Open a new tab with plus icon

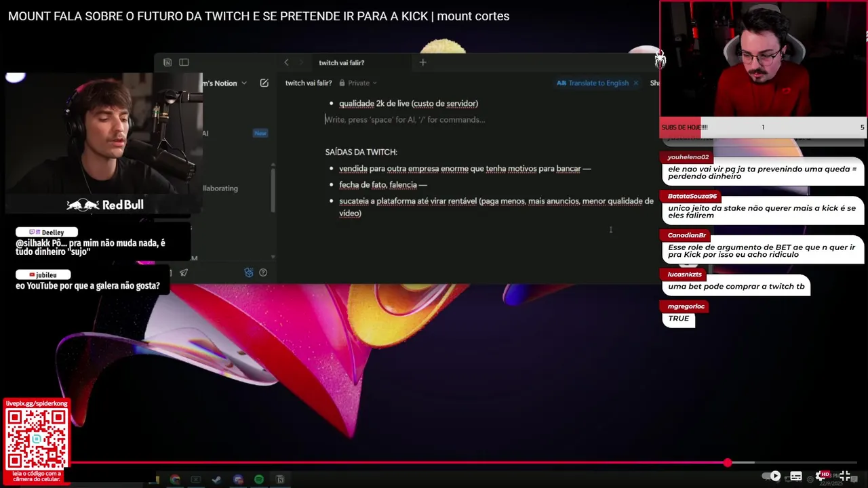[x=422, y=62]
